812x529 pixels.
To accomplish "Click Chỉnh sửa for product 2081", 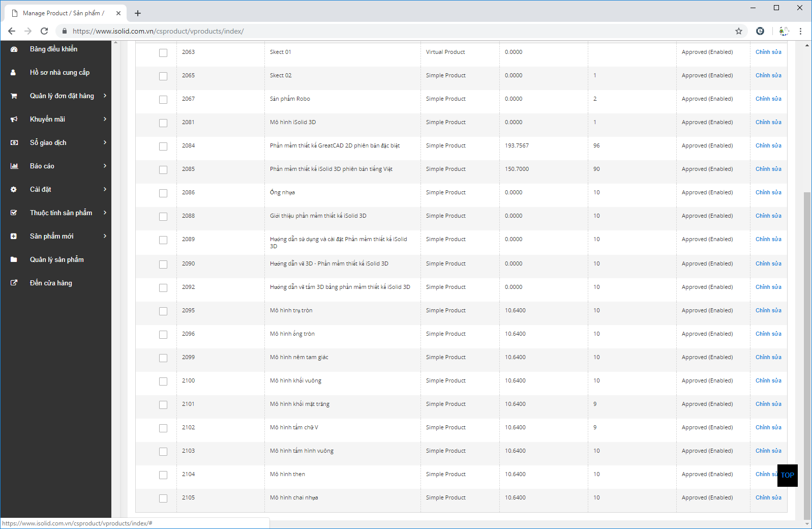I will (768, 122).
